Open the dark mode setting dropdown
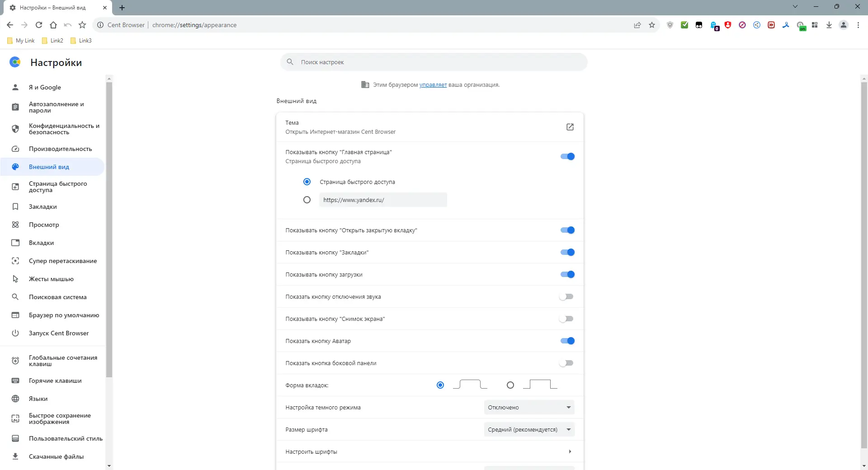Viewport: 868px width, 470px height. pyautogui.click(x=529, y=408)
